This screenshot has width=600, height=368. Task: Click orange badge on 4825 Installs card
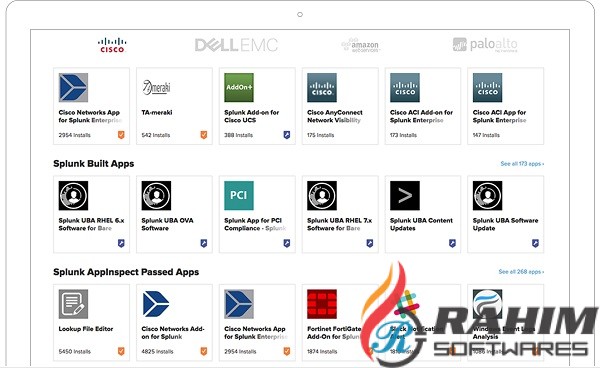click(x=204, y=351)
